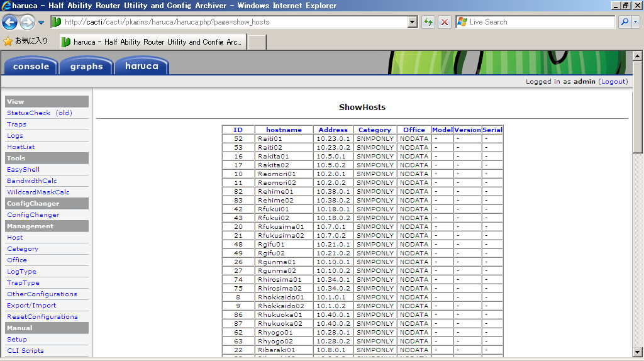Sort hosts by Serial column header
Viewport: 644px width, 361px height.
point(492,130)
